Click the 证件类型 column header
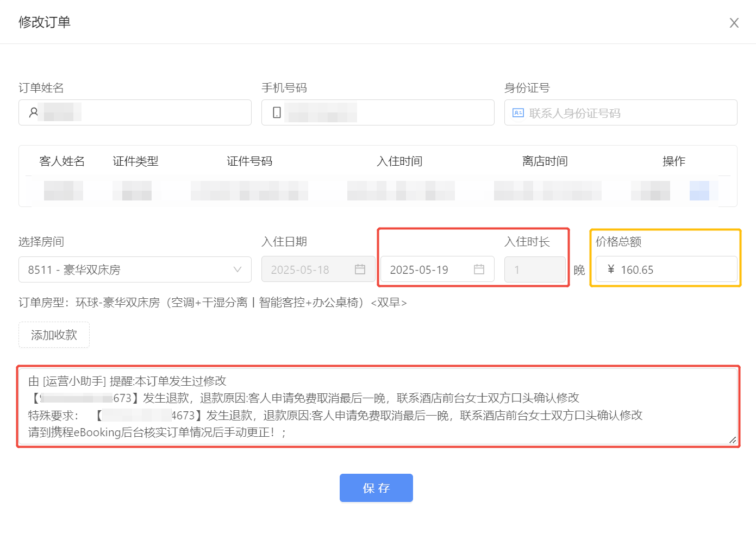The height and width of the screenshot is (546, 756). pos(135,161)
